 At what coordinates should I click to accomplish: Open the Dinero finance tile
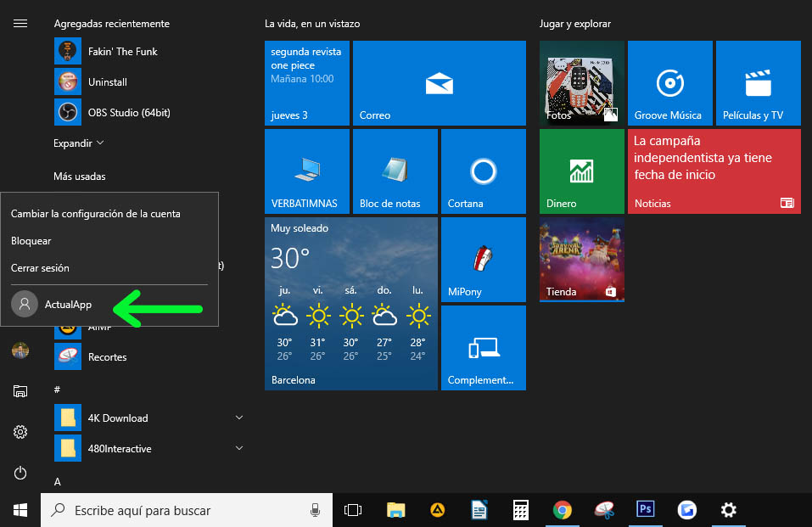(x=581, y=171)
